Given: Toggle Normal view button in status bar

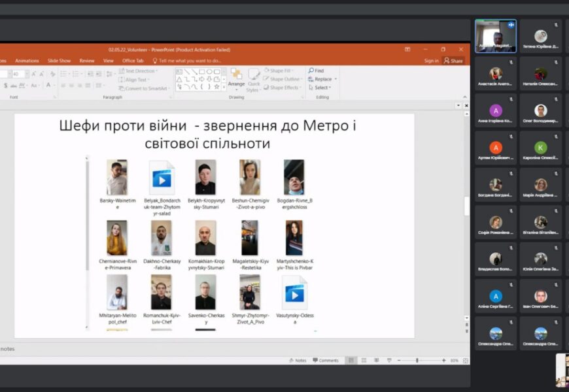Looking at the screenshot, I should (351, 360).
